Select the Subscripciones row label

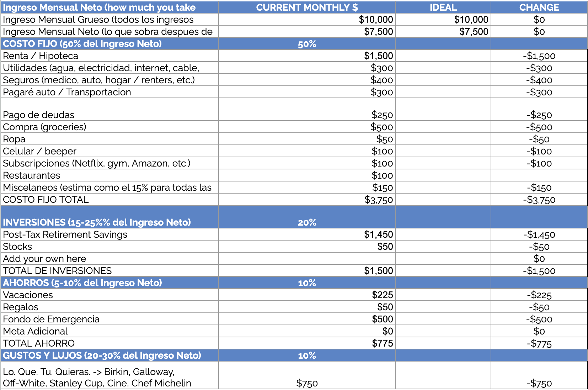pos(97,163)
